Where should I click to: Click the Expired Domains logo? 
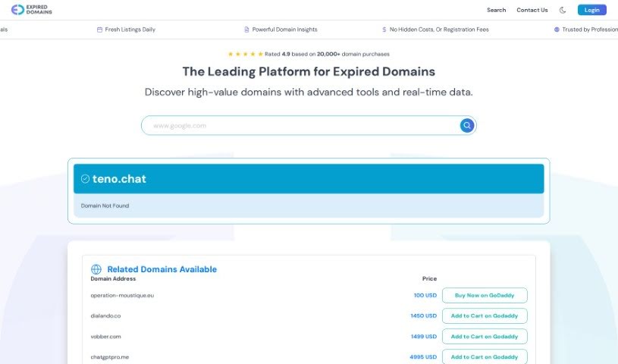(32, 10)
